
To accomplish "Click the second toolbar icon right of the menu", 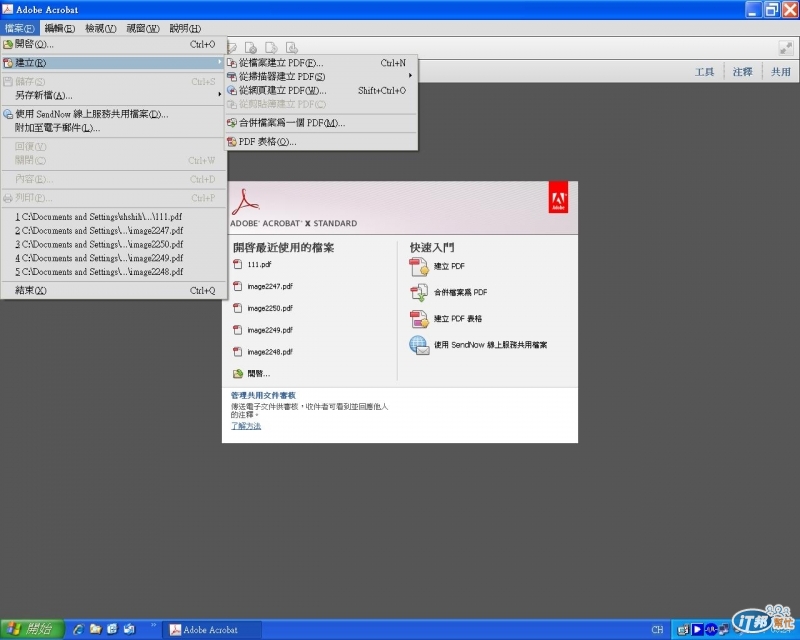I will tap(251, 48).
